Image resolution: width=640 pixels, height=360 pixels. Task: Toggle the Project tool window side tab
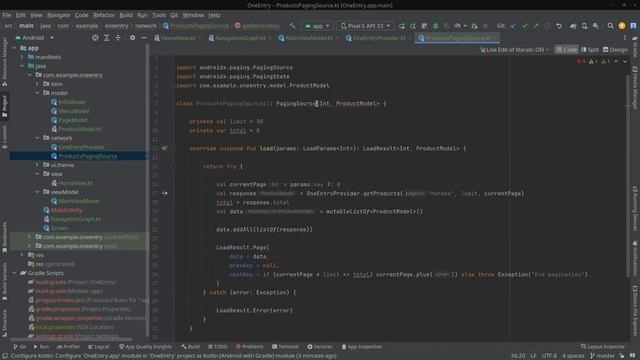click(x=4, y=106)
